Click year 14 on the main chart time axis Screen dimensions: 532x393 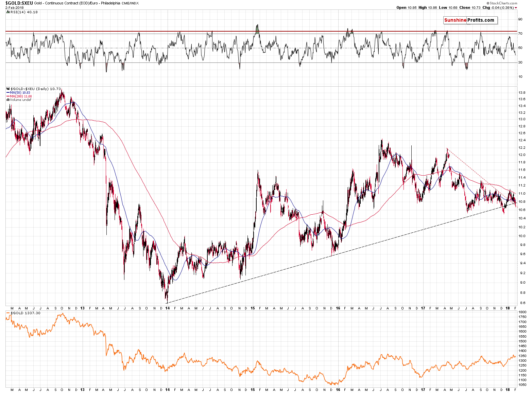tap(168, 308)
